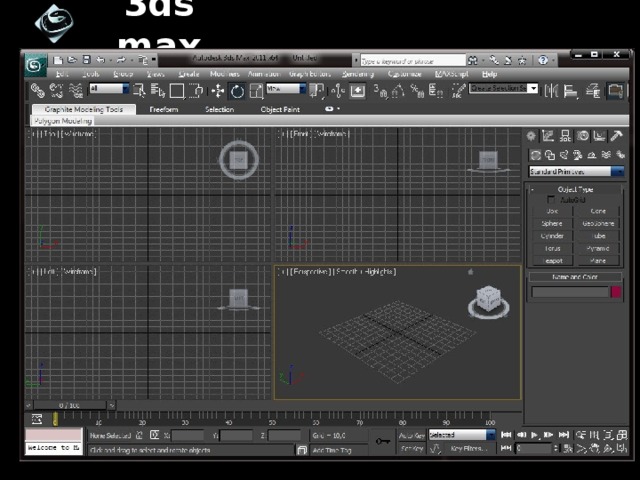Click the Rectangular Selection Region icon
This screenshot has width=640, height=480.
(177, 91)
